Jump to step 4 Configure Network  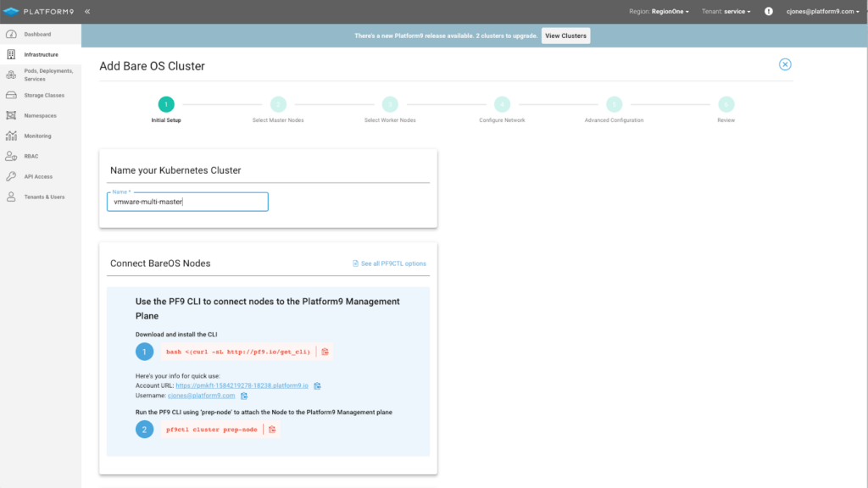click(502, 104)
